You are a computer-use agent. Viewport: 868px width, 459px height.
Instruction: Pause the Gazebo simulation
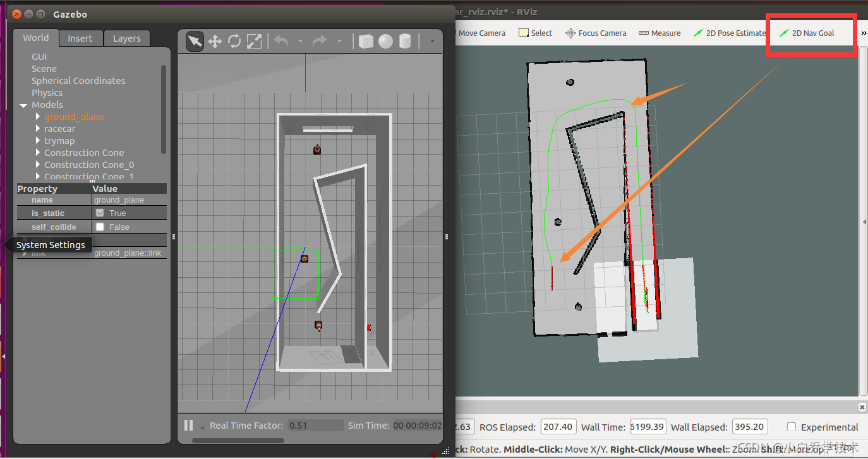[188, 425]
